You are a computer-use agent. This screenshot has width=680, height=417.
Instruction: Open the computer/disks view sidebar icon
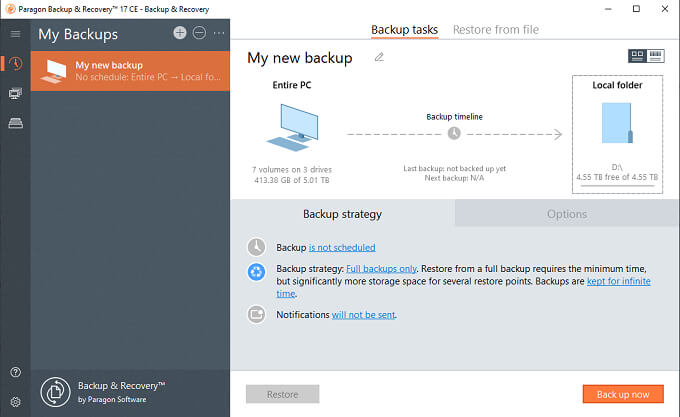click(15, 93)
